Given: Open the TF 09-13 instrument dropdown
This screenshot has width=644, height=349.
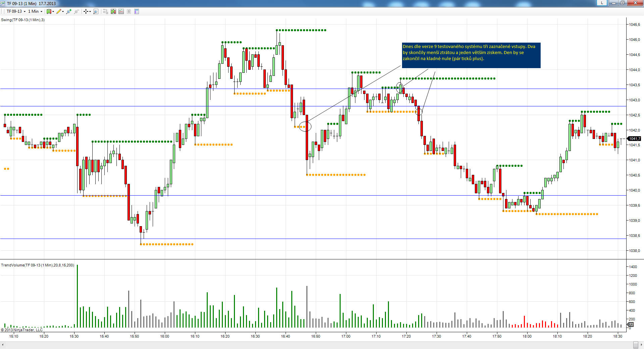Looking at the screenshot, I should tap(16, 11).
